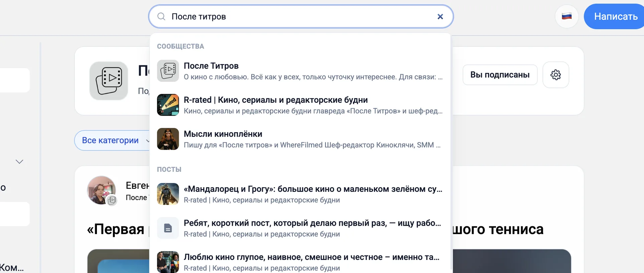
Task: Click inside the После титров search field
Action: point(301,16)
